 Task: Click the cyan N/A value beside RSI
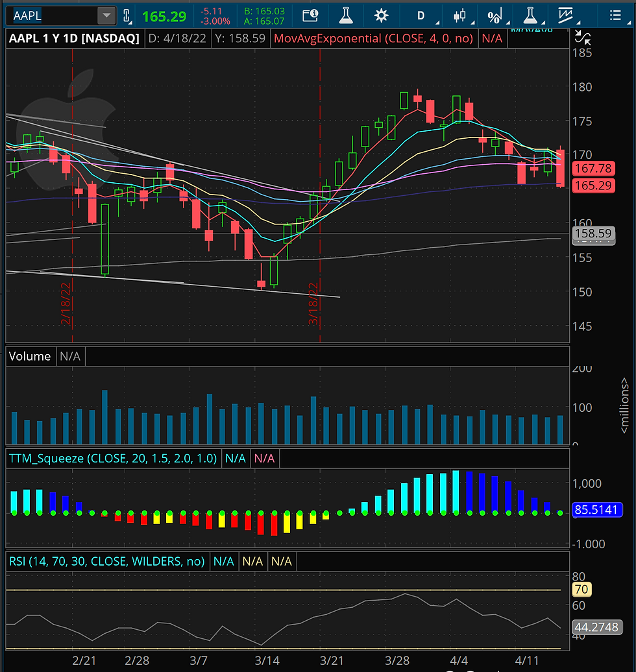tap(223, 561)
